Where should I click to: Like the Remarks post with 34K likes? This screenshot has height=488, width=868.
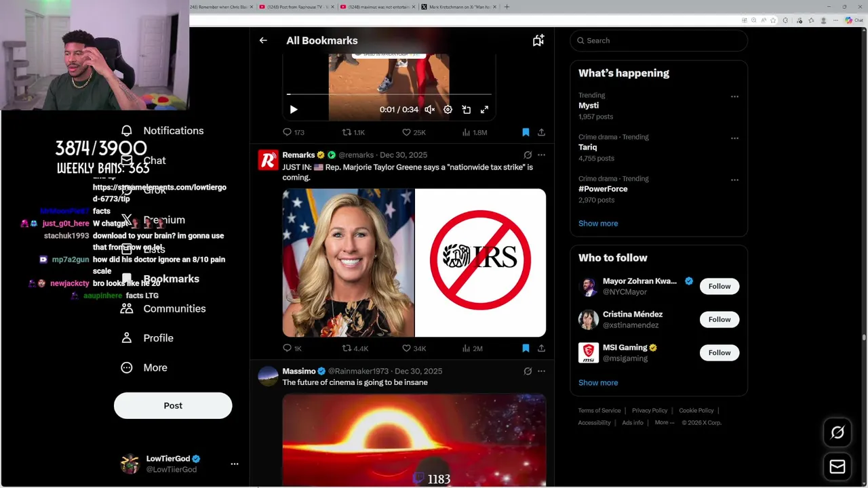point(414,348)
